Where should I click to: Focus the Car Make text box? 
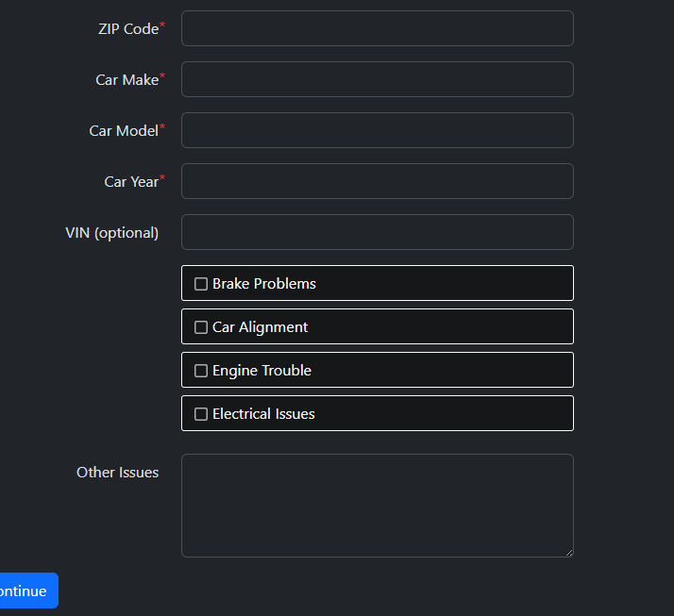pos(378,79)
